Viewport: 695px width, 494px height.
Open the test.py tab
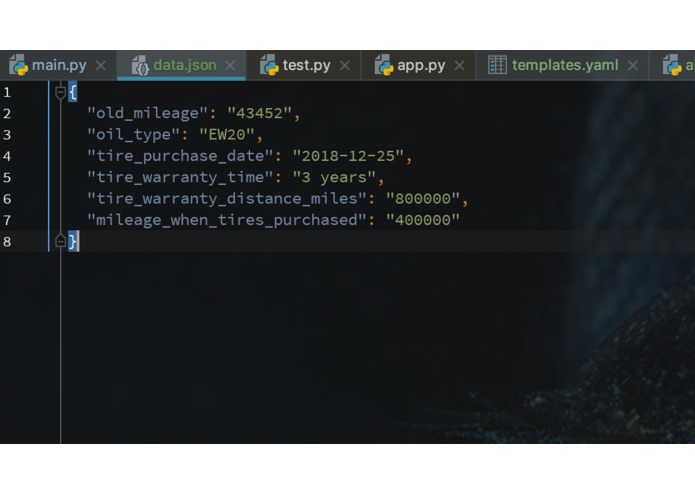coord(306,66)
